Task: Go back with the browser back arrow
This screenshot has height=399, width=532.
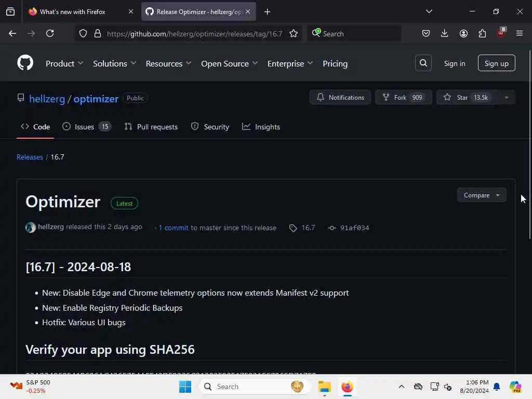Action: pyautogui.click(x=12, y=34)
